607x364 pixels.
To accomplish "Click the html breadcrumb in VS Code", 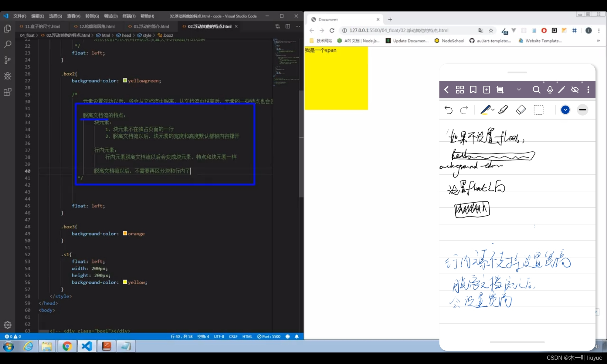I will pos(103,35).
